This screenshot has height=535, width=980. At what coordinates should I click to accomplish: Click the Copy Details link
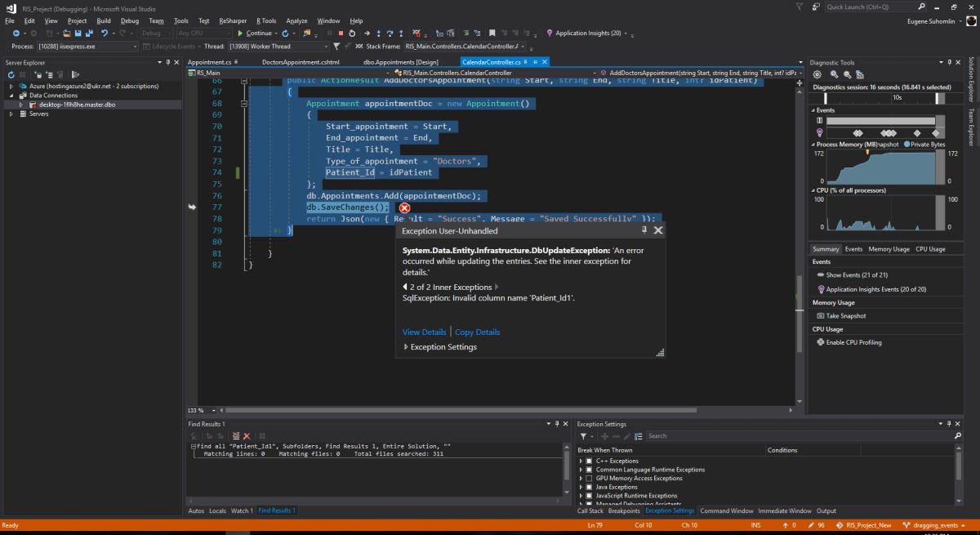477,332
